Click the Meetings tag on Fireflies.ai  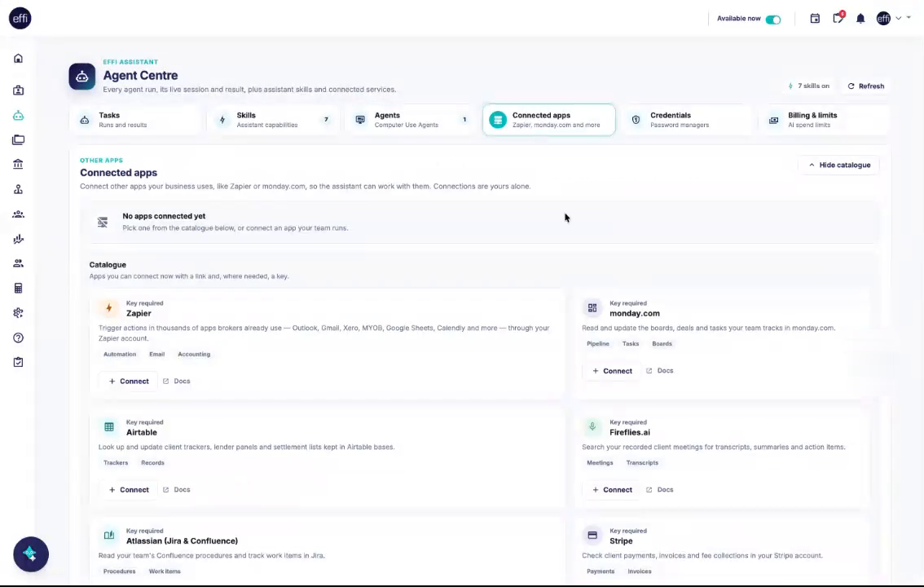(x=600, y=462)
